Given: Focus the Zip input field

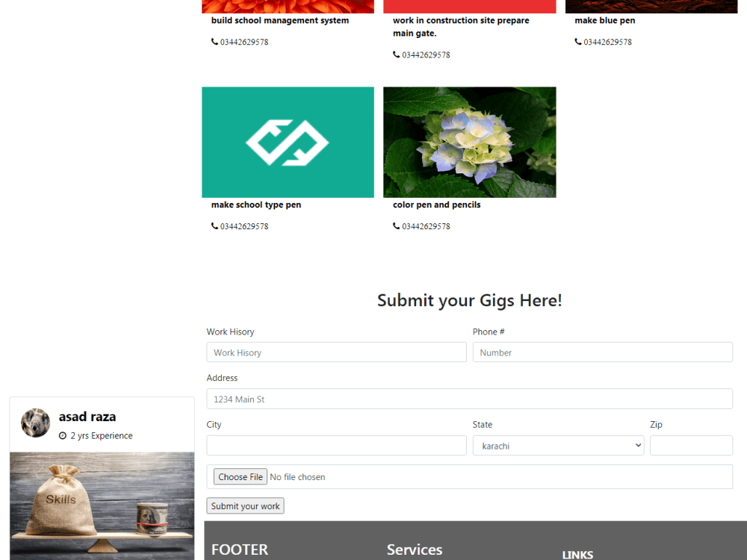Looking at the screenshot, I should click(691, 446).
